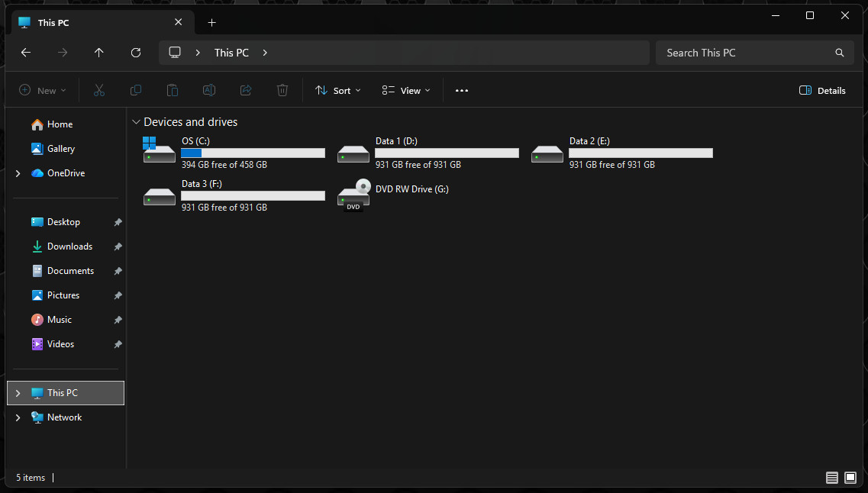Switch to details list view in the status bar
868x493 pixels.
[x=831, y=478]
